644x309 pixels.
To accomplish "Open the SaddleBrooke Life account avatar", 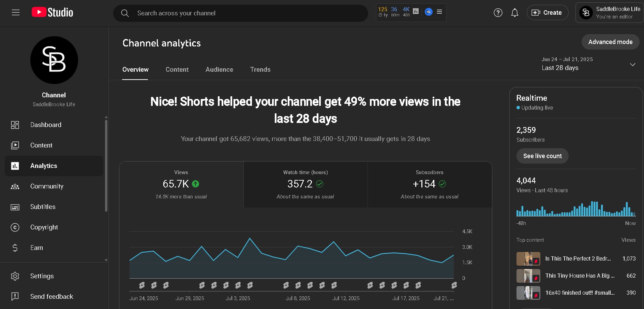I will 586,13.
